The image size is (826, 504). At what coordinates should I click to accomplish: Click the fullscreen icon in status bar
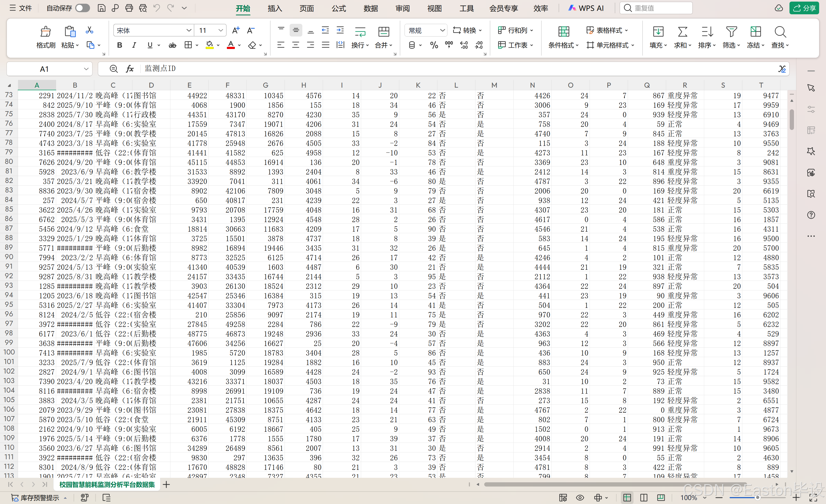tap(813, 498)
